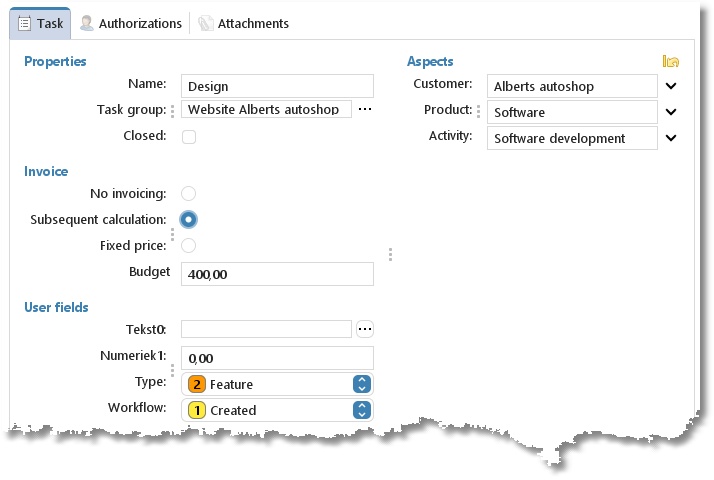Image resolution: width=714 pixels, height=480 pixels.
Task: Click the Numeriek1 field showing 0,00
Action: (x=277, y=358)
